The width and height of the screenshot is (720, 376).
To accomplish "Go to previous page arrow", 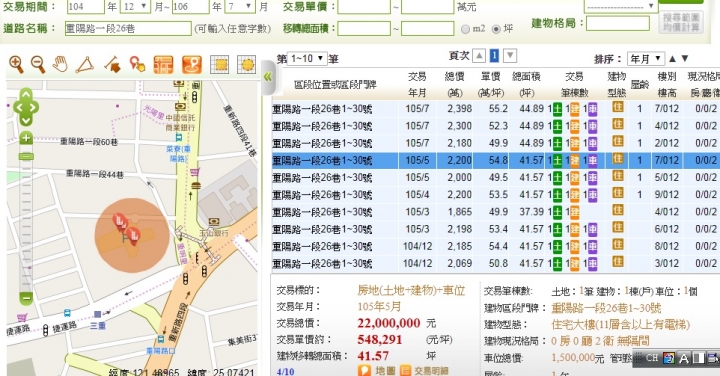I will (x=479, y=56).
